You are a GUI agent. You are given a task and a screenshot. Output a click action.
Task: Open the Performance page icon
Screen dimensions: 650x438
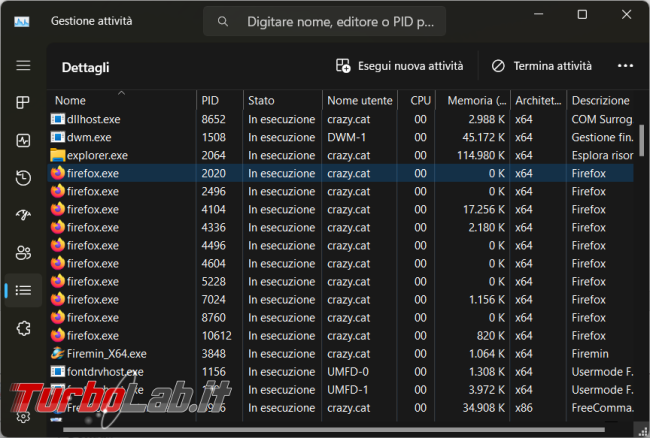(23, 140)
